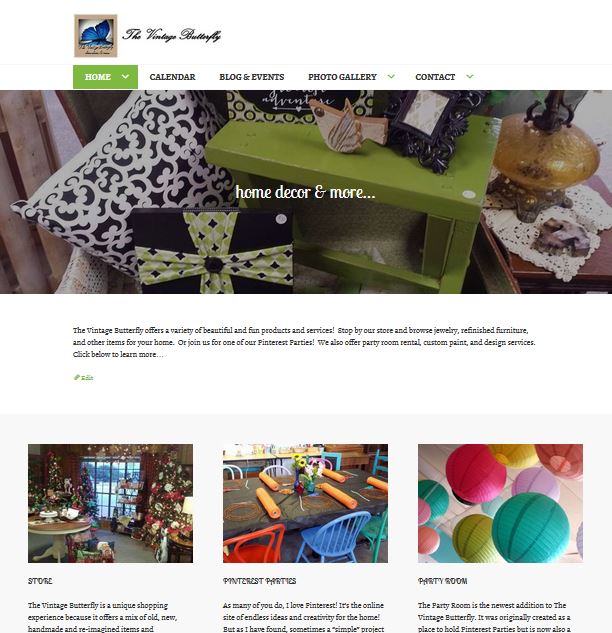Open the Pinterest Parties table thumbnail
This screenshot has height=633, width=612.
pyautogui.click(x=305, y=503)
